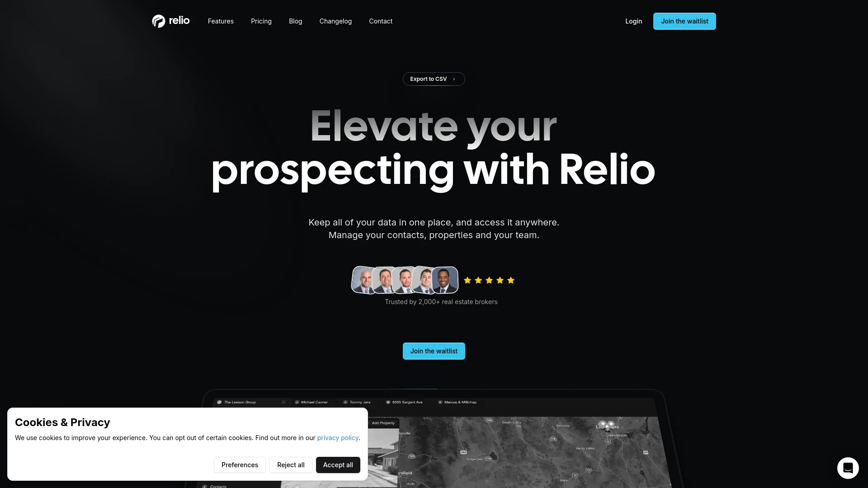Click the privacy policy link

[x=337, y=437]
